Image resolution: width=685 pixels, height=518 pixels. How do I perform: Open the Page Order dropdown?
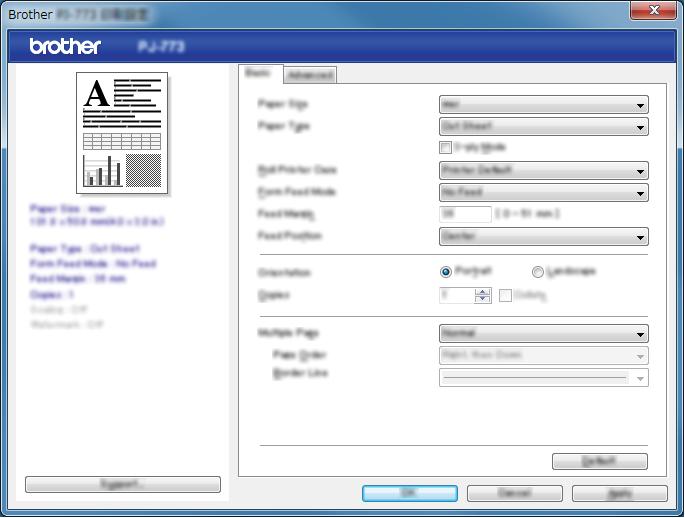click(x=543, y=356)
